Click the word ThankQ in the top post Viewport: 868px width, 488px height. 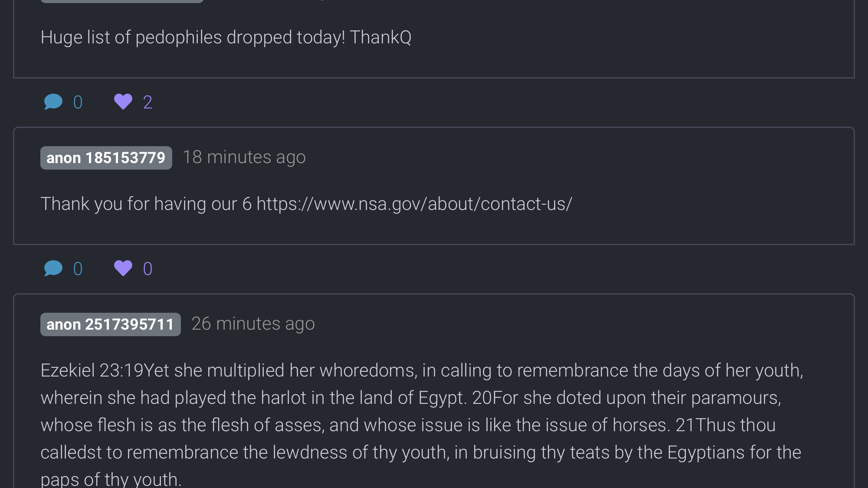click(x=380, y=37)
